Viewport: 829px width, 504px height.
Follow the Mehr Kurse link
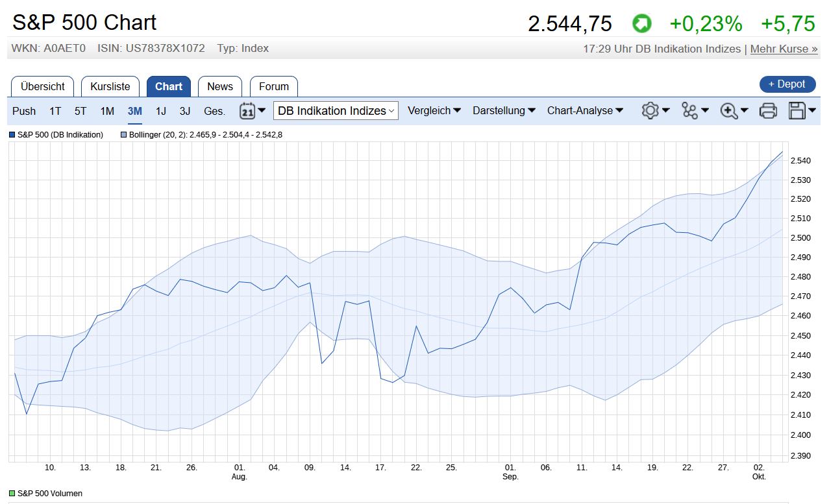[x=784, y=49]
